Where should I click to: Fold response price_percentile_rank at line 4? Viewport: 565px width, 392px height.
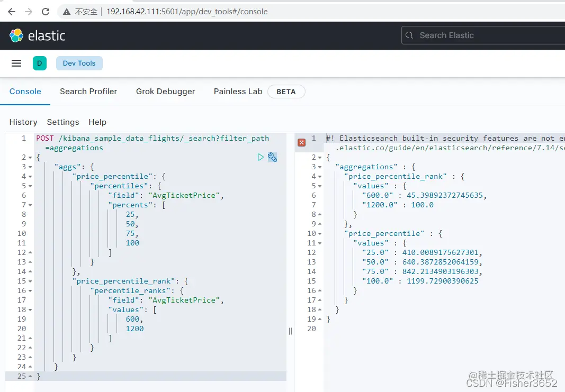pyautogui.click(x=320, y=177)
